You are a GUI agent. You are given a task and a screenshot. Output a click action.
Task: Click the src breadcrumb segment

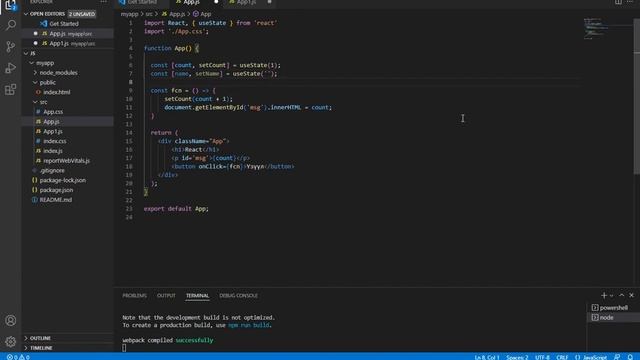pos(149,14)
